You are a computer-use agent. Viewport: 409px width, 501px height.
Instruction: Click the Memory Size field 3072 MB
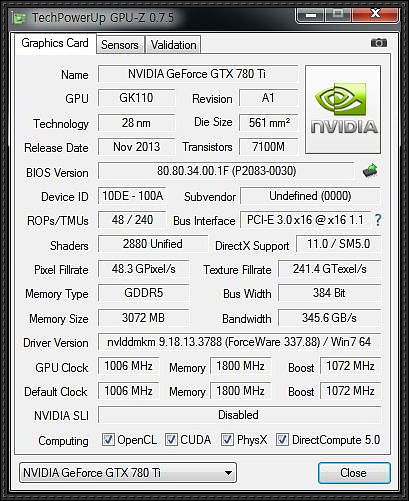click(143, 318)
